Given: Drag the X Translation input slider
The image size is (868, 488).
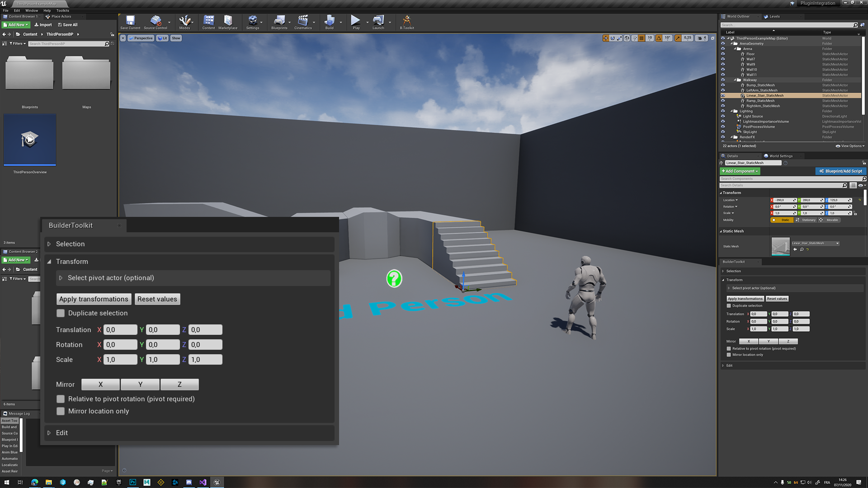Looking at the screenshot, I should point(118,329).
